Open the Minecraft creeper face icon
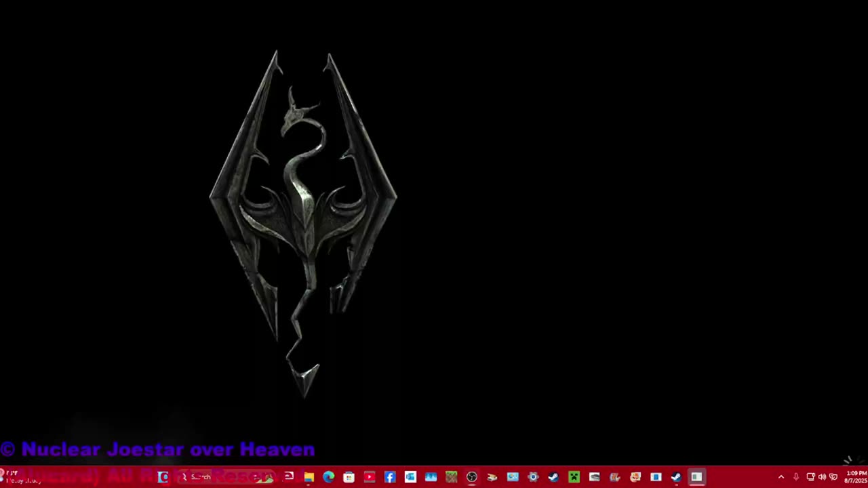 (x=574, y=476)
